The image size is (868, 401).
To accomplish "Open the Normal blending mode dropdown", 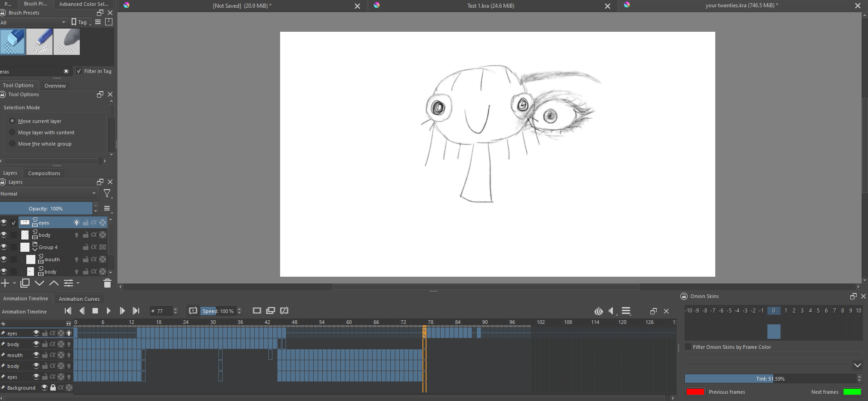I will (48, 194).
